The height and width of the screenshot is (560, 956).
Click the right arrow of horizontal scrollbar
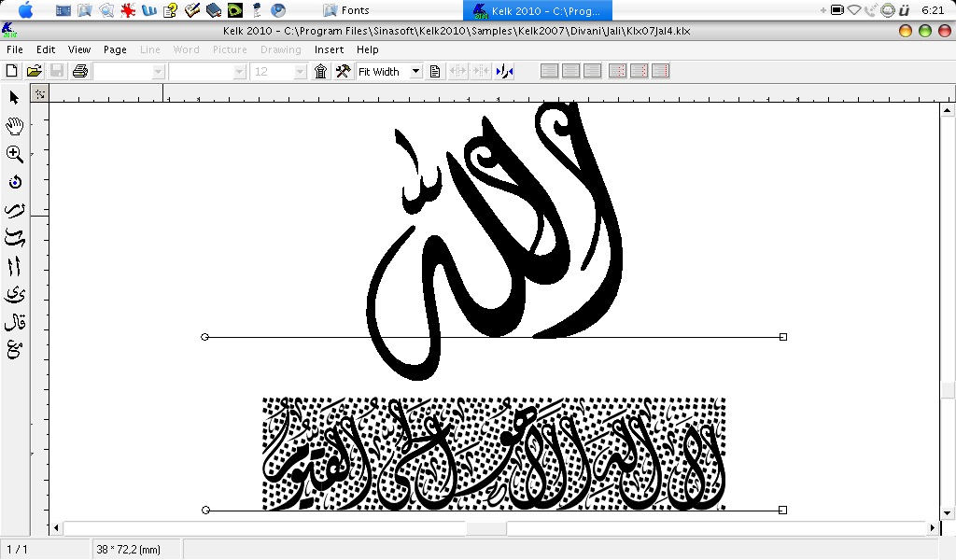coord(933,527)
